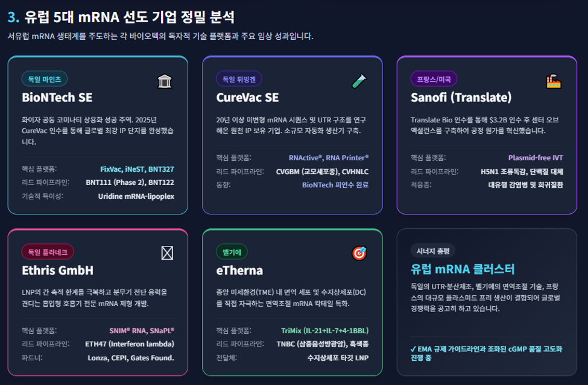Viewport: 588px width, 385px height.
Task: Click the test tube icon on CureVac card
Action: (x=359, y=81)
